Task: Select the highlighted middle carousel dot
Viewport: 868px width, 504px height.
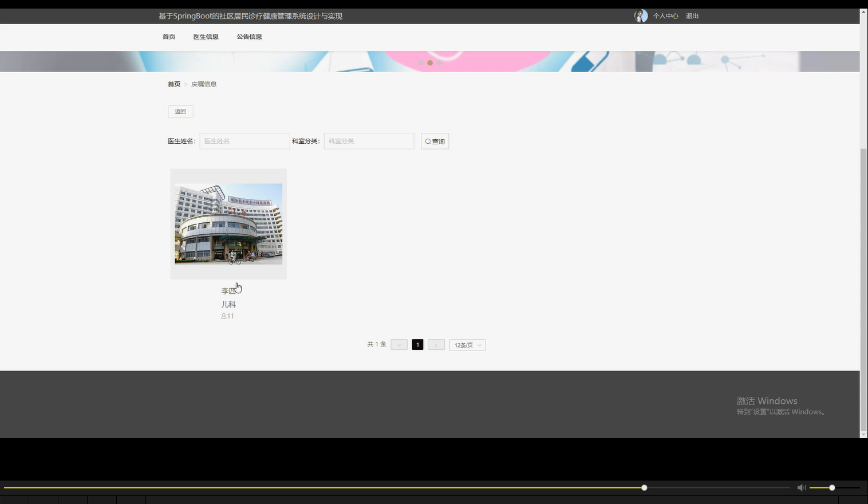Action: (x=430, y=63)
